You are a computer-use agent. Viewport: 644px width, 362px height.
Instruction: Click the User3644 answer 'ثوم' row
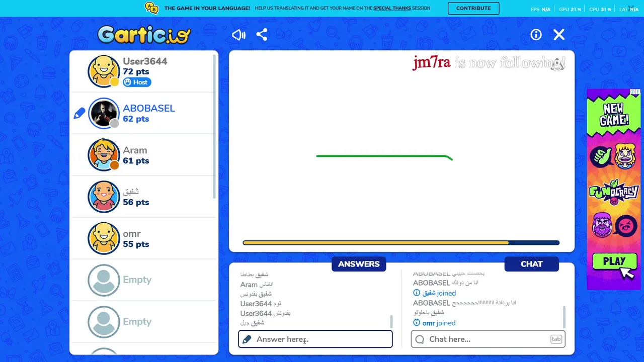(261, 303)
